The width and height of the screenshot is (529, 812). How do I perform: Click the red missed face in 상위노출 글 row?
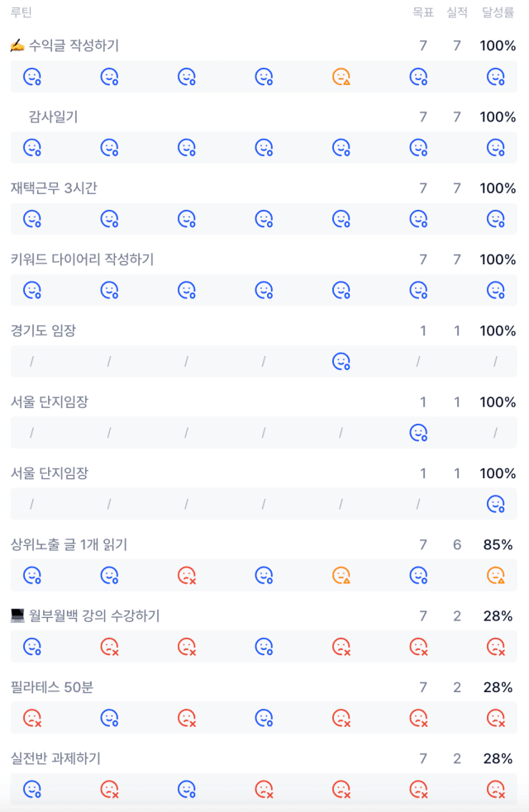(187, 576)
